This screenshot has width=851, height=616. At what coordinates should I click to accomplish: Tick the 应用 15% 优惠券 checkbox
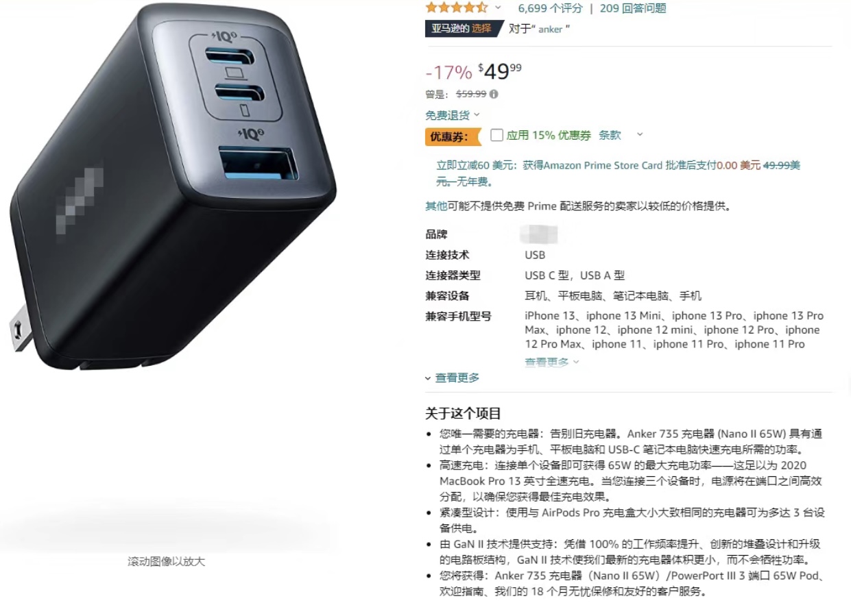click(496, 135)
